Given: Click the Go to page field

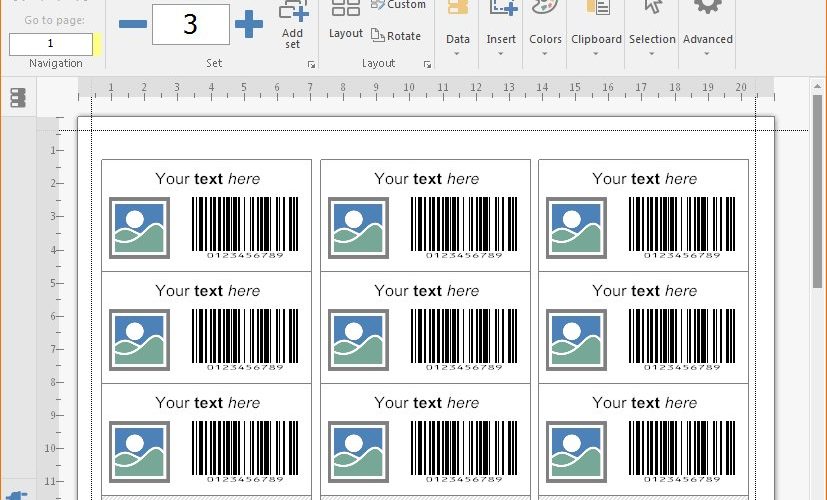Looking at the screenshot, I should [51, 44].
